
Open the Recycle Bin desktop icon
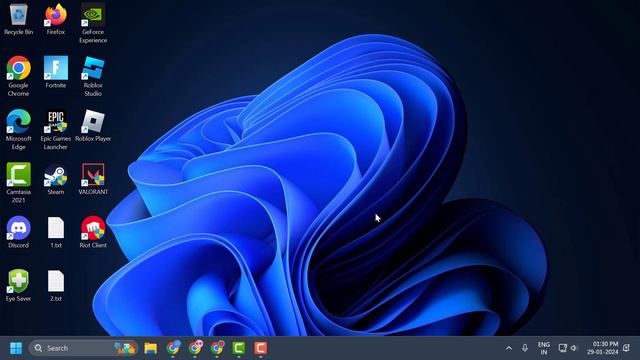18,19
